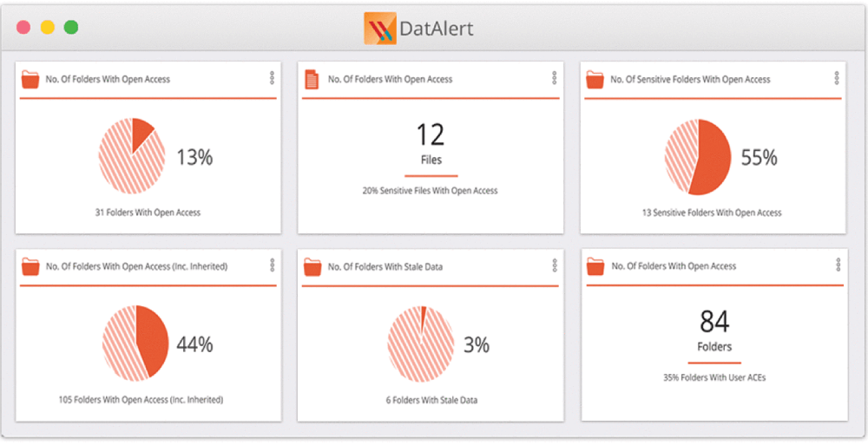Image resolution: width=868 pixels, height=445 pixels.
Task: Open options menu on Sensitive Folders card
Action: 837,78
